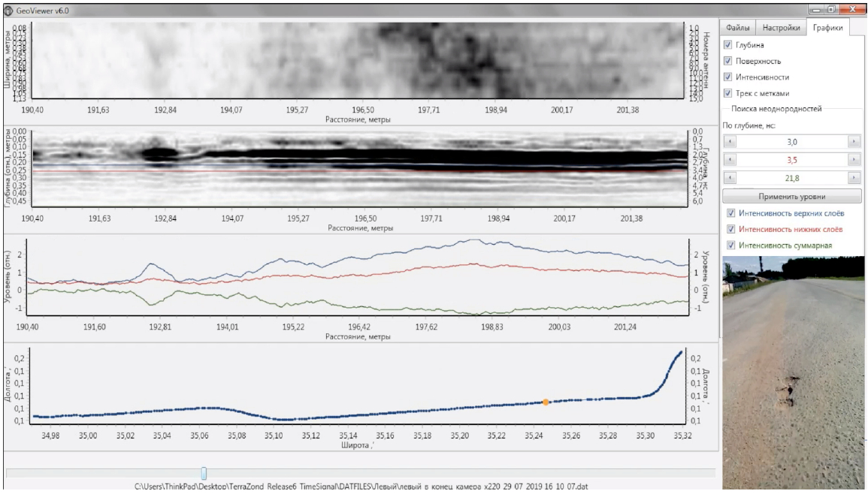
Task: Click the playback position slider thumb
Action: 204,473
